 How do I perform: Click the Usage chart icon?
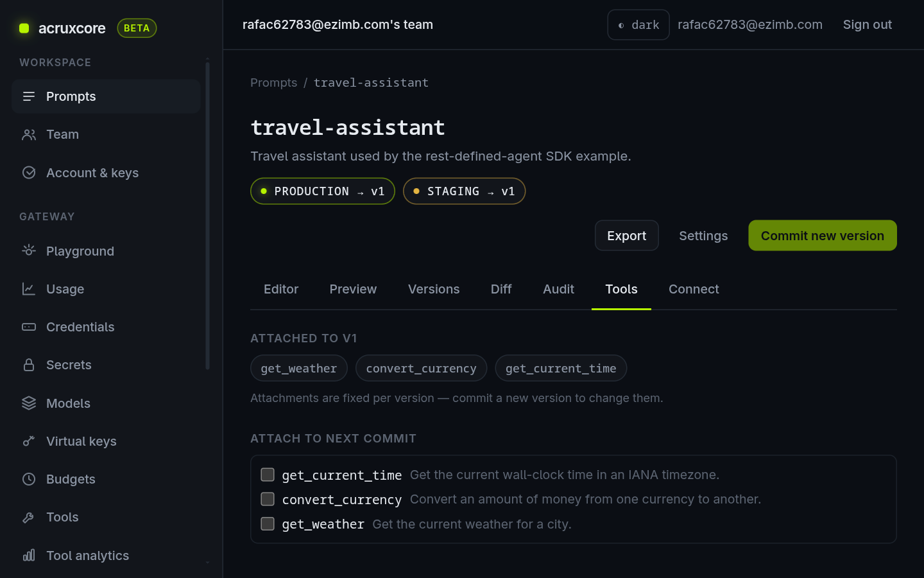point(29,289)
